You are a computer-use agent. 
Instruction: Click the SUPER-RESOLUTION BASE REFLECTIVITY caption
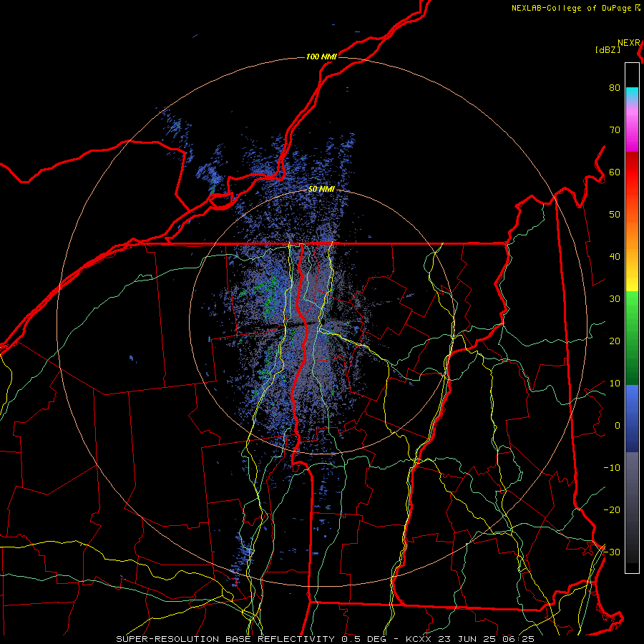pos(225,639)
